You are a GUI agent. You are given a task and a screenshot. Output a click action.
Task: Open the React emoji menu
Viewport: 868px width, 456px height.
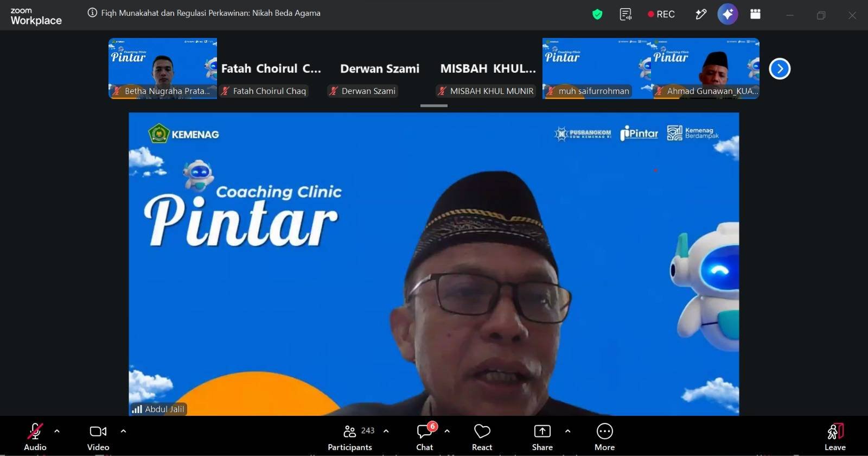[482, 436]
